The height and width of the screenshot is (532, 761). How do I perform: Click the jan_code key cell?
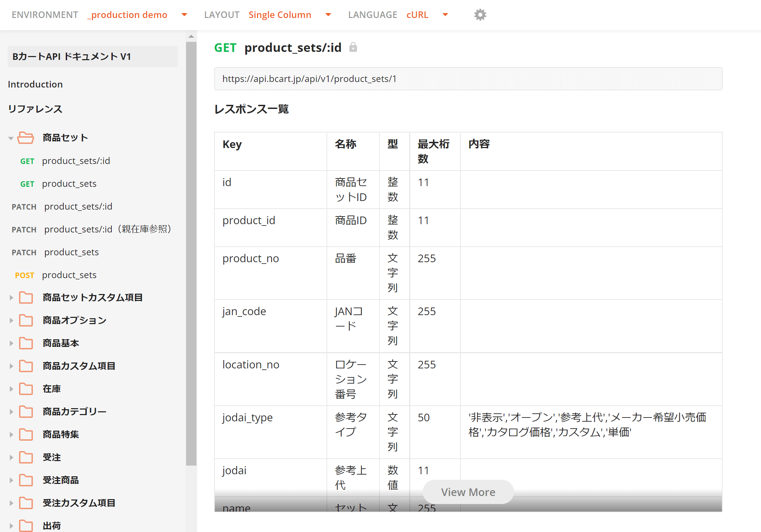click(271, 326)
